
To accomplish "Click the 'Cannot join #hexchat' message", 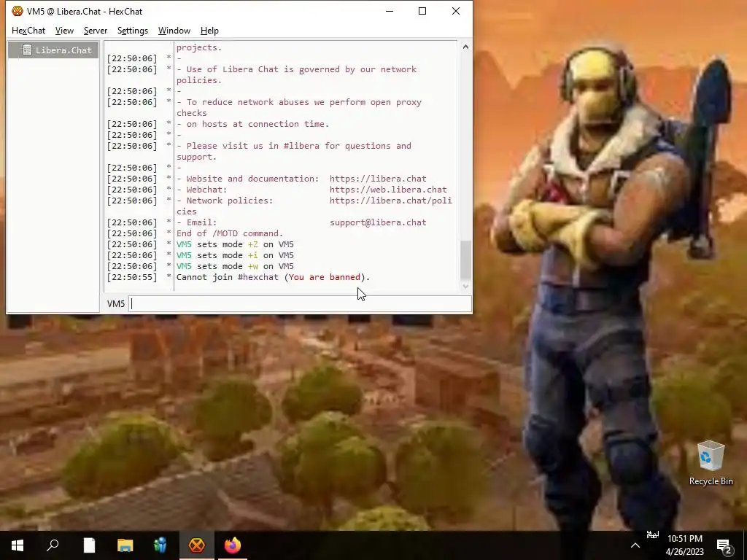I will pyautogui.click(x=273, y=277).
